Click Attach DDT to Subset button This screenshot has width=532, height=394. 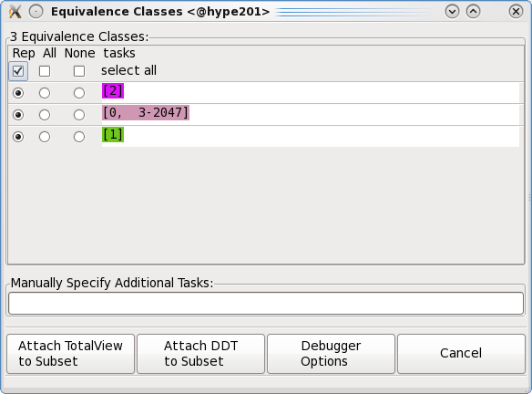click(x=200, y=354)
